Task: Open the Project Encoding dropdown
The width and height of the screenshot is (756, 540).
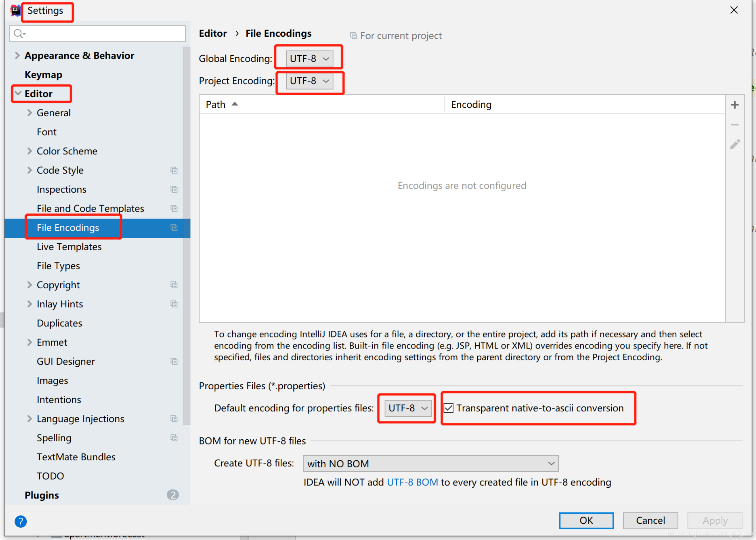Action: click(309, 81)
